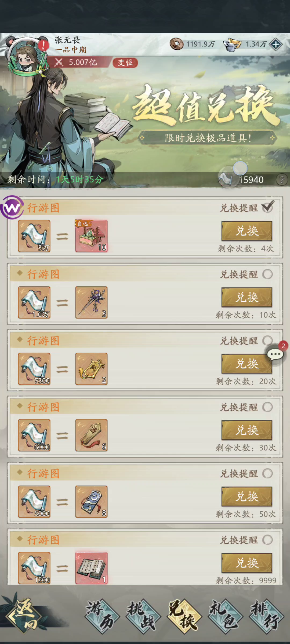The width and height of the screenshot is (290, 644).
Task: Open the chat bubble with 2 notifications
Action: [x=275, y=354]
